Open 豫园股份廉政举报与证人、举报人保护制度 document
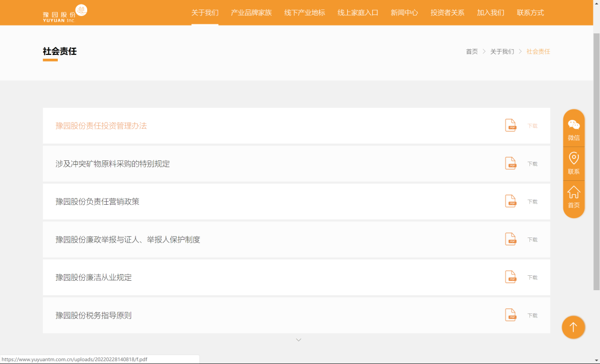 coord(128,239)
